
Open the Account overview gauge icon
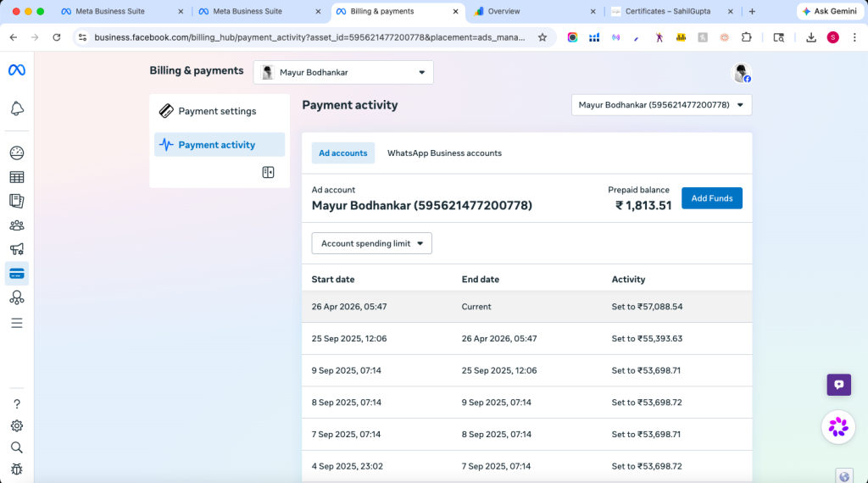point(17,153)
